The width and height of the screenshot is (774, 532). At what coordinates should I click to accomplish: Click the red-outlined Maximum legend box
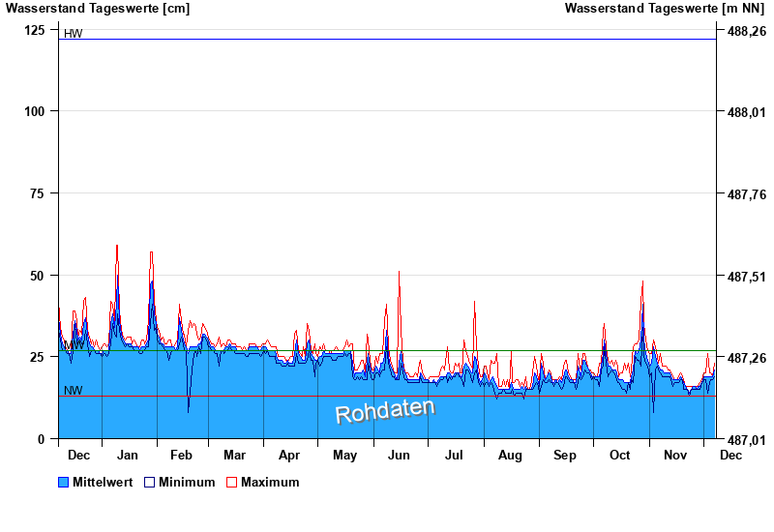pos(231,482)
